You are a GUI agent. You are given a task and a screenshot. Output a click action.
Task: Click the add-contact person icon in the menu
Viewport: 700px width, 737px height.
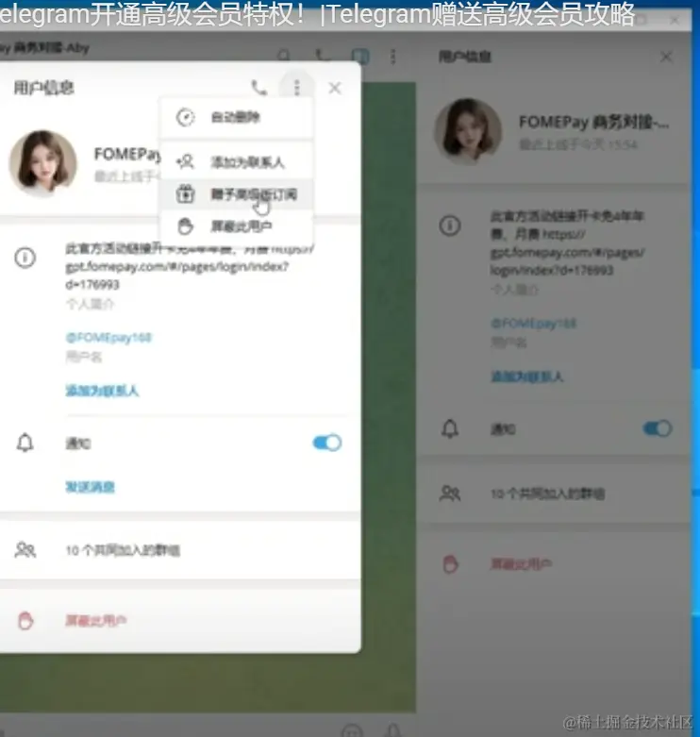pos(185,162)
